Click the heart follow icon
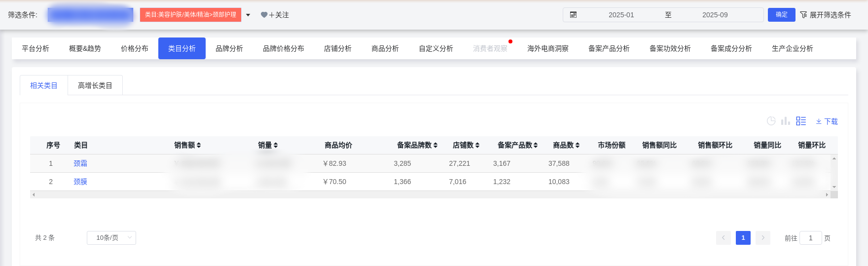Screen dimensions: 868x266 [x=264, y=15]
